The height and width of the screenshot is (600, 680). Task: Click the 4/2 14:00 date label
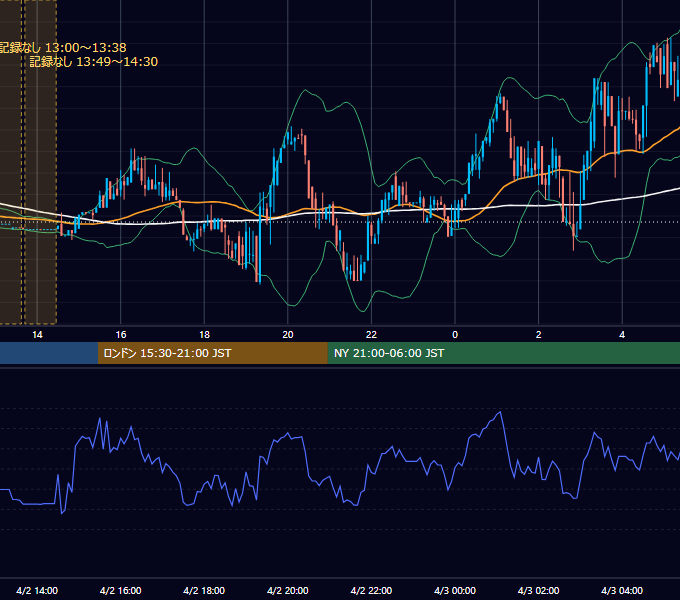point(37,590)
